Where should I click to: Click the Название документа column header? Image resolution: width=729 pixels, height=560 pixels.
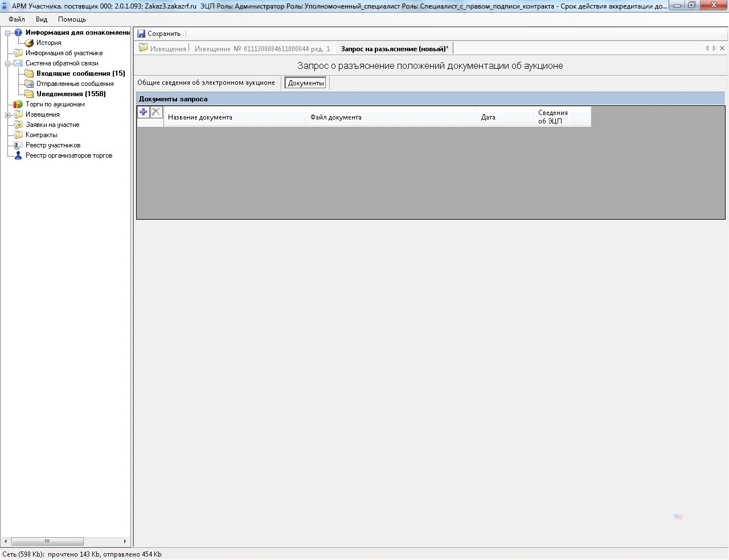pyautogui.click(x=235, y=117)
